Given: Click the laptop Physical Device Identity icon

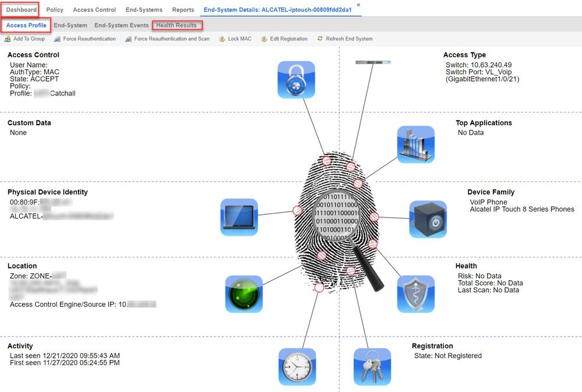Looking at the screenshot, I should (x=239, y=217).
